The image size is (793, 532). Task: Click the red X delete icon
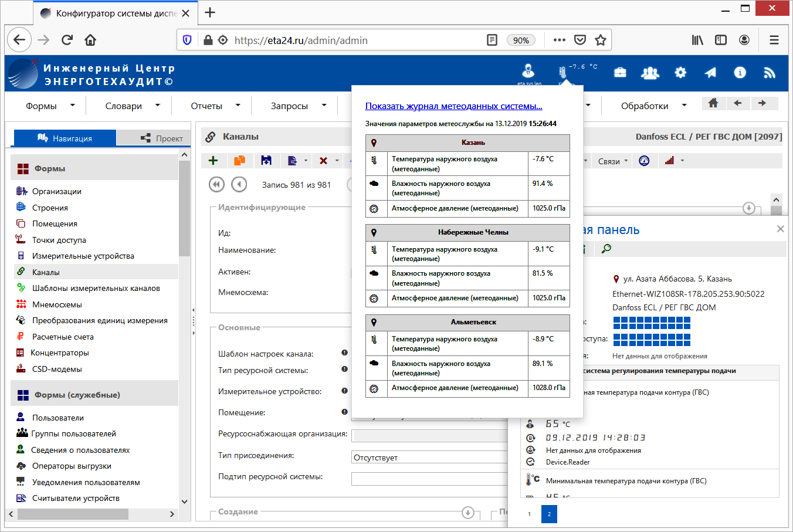click(323, 161)
